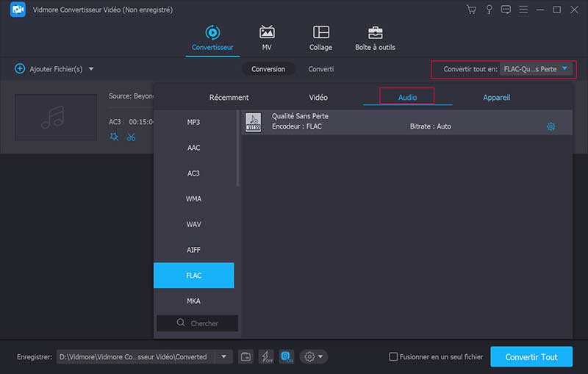The height and width of the screenshot is (374, 588).
Task: Open the output folder icon
Action: [245, 357]
